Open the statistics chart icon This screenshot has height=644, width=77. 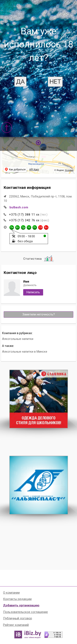click(x=48, y=259)
